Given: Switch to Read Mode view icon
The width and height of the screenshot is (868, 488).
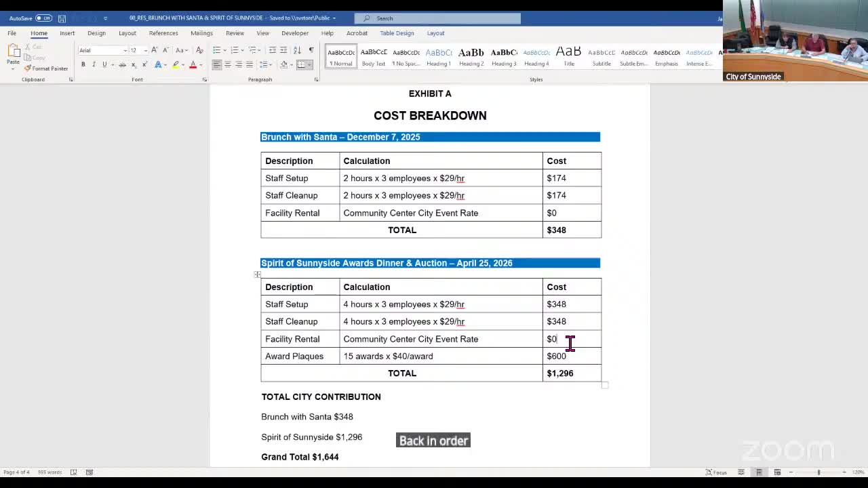Looking at the screenshot, I should [741, 472].
